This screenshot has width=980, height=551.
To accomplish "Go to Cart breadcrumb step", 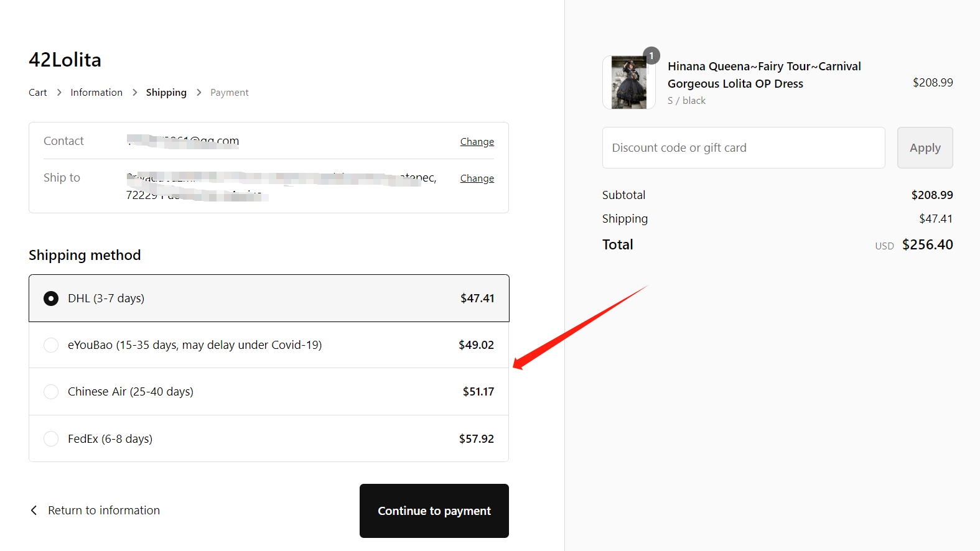I will pyautogui.click(x=38, y=93).
